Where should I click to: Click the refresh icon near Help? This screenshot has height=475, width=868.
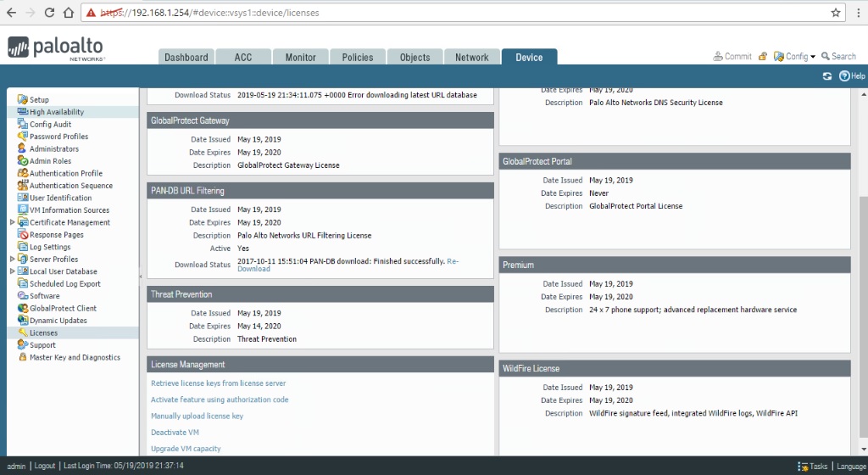(827, 76)
